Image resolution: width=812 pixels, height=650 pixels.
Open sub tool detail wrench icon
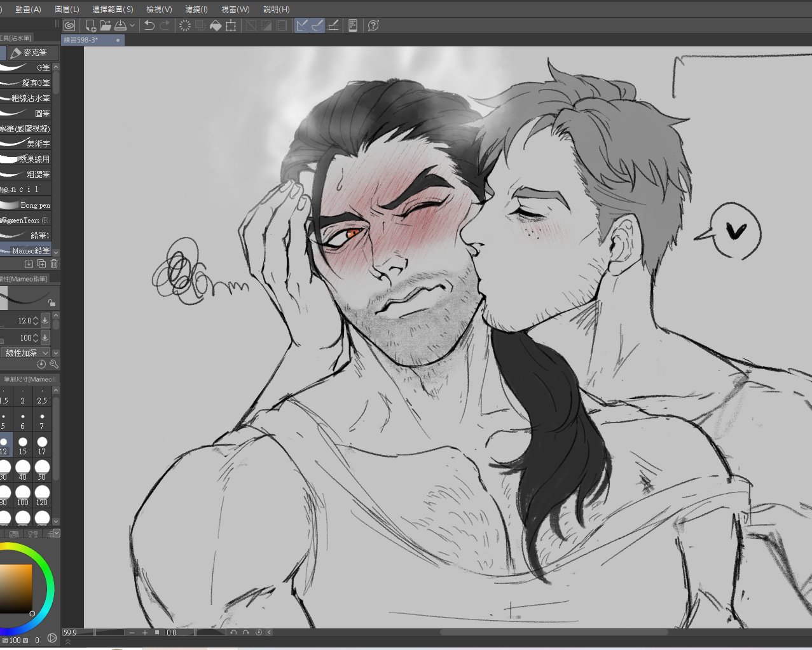pyautogui.click(x=53, y=364)
